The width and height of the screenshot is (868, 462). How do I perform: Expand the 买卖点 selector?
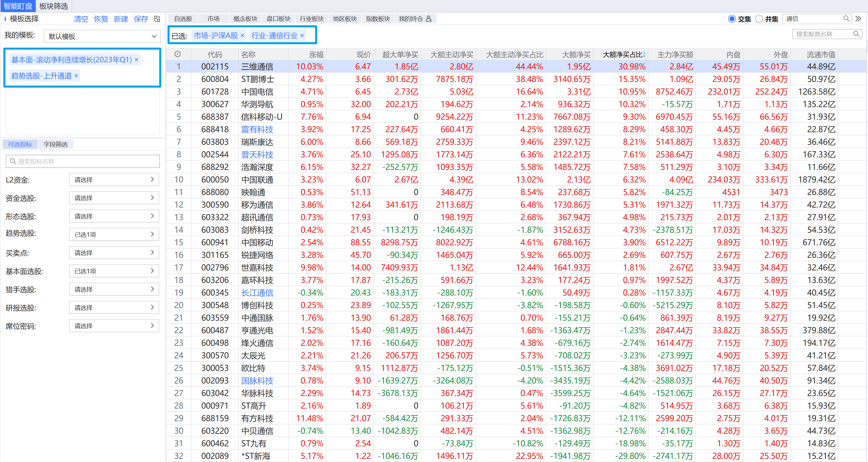114,253
